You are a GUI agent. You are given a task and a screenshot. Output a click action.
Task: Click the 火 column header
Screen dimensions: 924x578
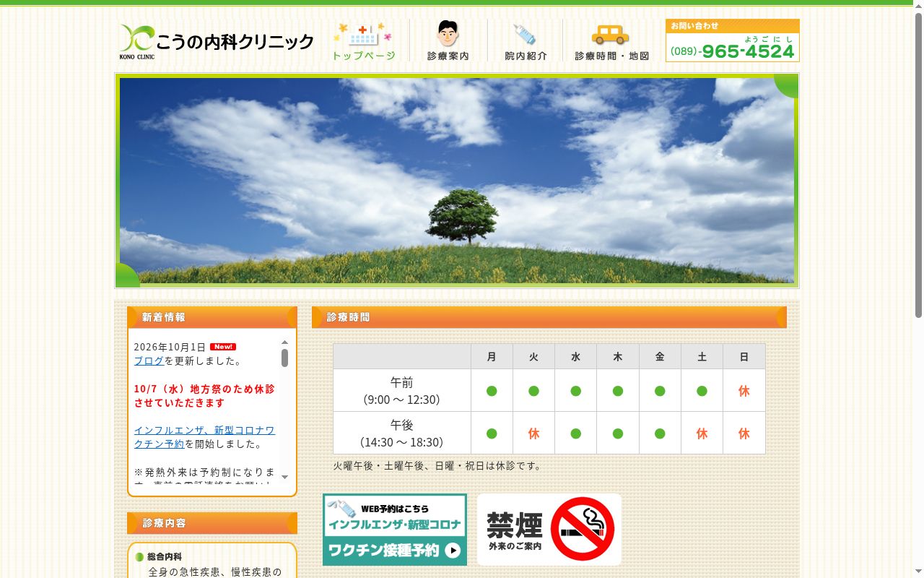coord(533,357)
